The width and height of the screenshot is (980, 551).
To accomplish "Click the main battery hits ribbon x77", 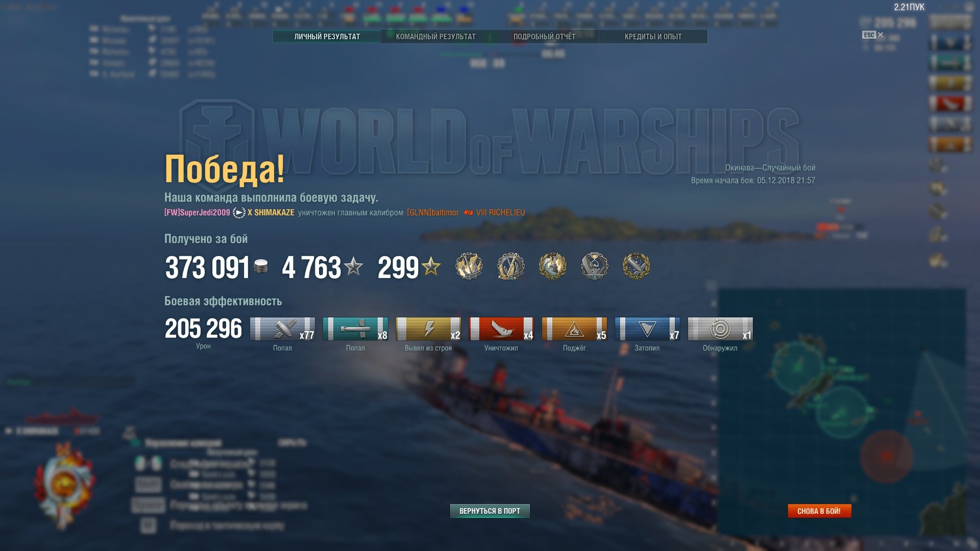I will click(282, 329).
